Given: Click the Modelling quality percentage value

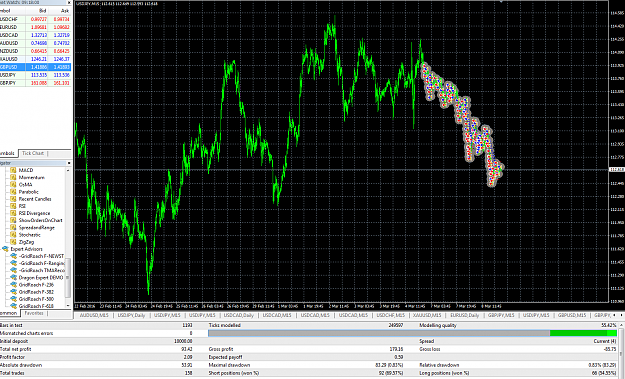Looking at the screenshot, I should (x=609, y=325).
